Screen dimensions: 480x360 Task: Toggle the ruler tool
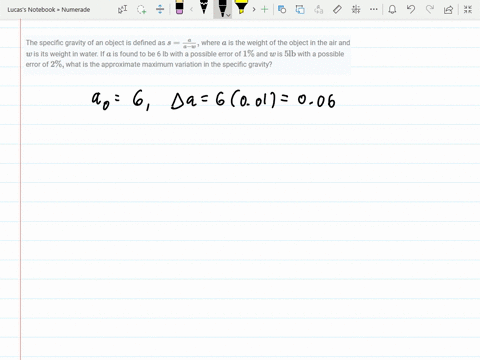(x=337, y=9)
